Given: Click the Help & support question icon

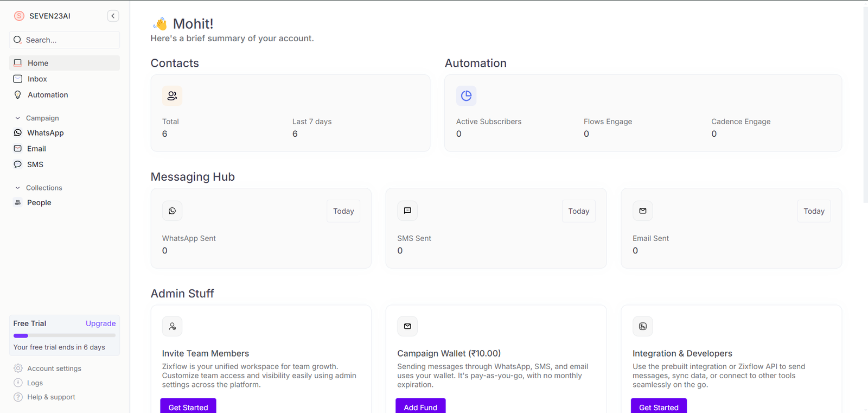Looking at the screenshot, I should 18,397.
